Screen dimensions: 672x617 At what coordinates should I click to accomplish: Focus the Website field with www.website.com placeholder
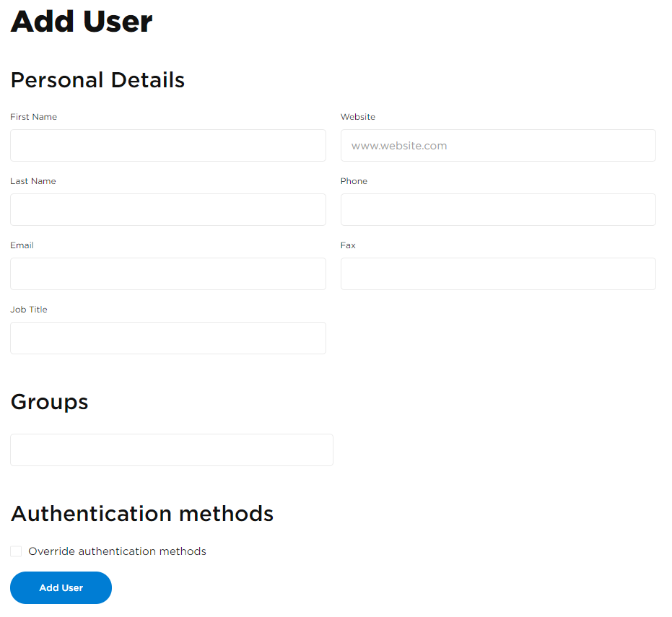coord(498,145)
